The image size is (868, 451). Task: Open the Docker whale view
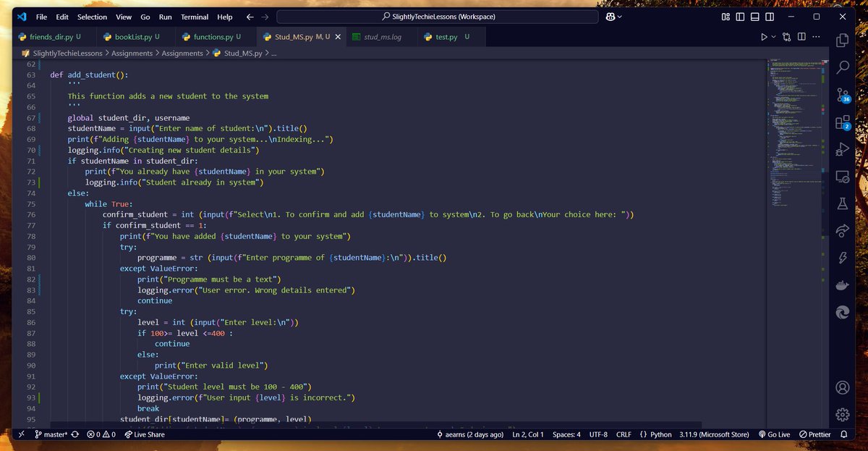(x=842, y=285)
